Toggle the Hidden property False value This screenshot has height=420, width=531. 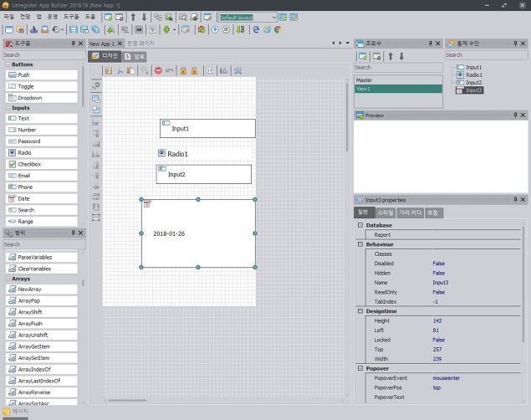[x=438, y=273]
